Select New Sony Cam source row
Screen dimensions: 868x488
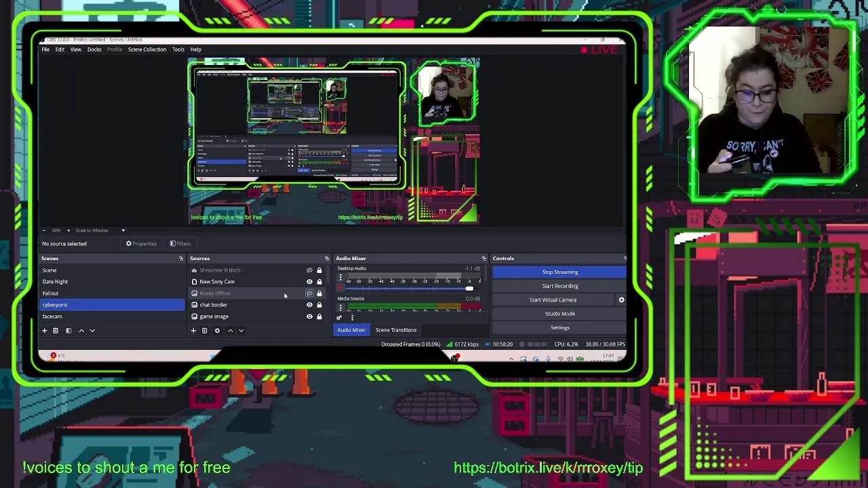(257, 282)
